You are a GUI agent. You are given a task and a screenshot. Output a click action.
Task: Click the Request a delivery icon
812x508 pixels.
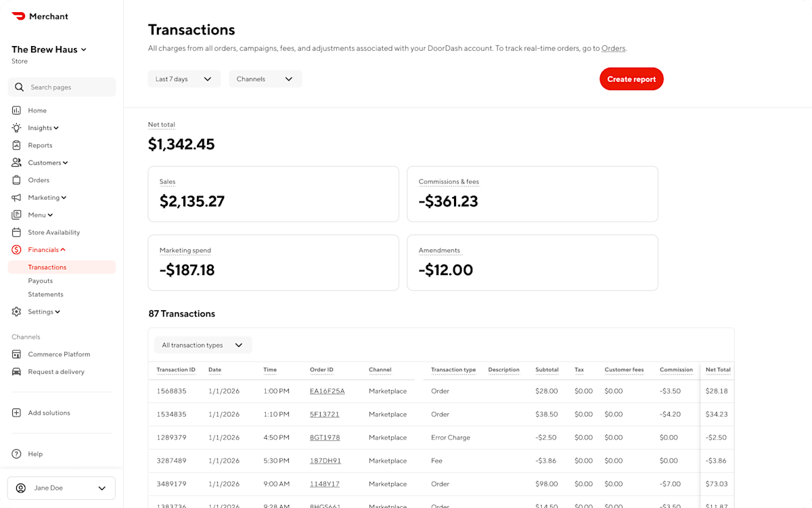click(x=15, y=371)
